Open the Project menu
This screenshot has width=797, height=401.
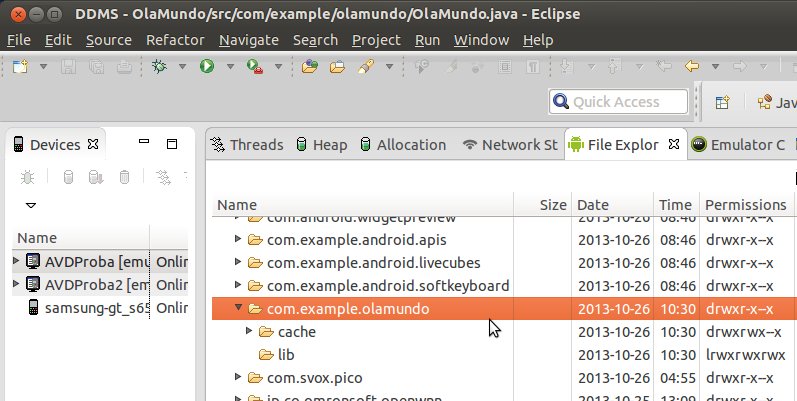click(x=376, y=40)
